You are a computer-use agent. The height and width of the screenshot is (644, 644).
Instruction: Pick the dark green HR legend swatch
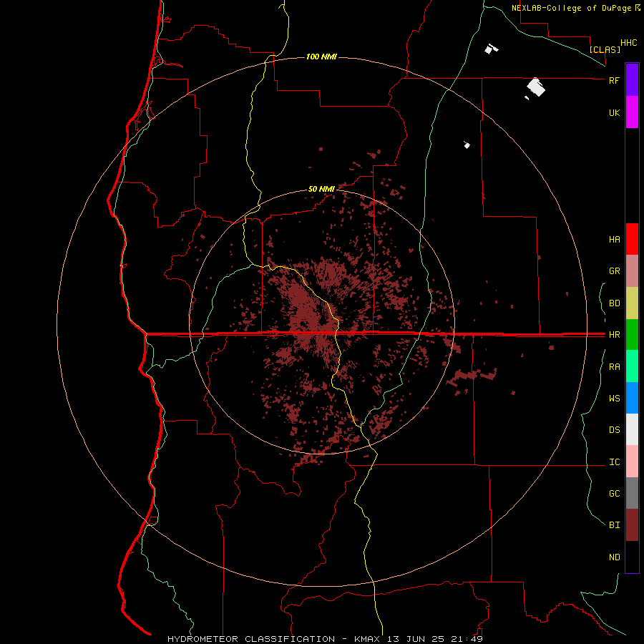(x=632, y=335)
